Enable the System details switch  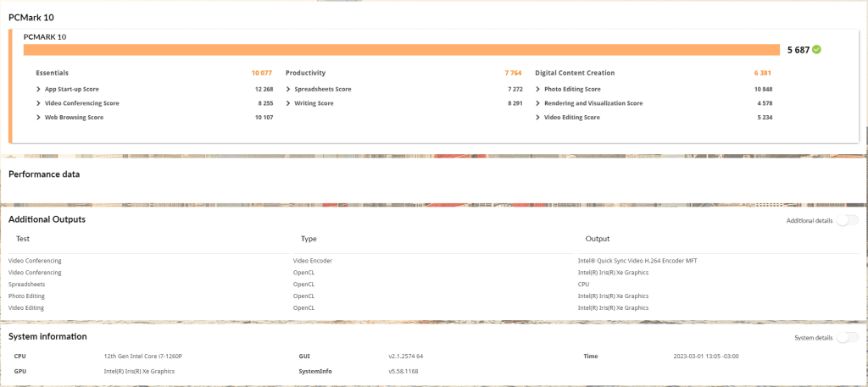[x=846, y=337]
